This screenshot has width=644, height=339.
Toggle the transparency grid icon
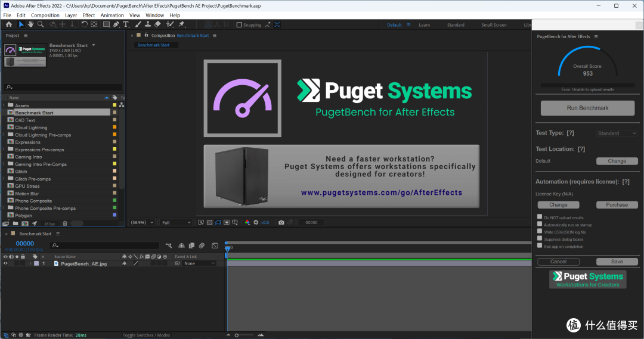[209, 222]
